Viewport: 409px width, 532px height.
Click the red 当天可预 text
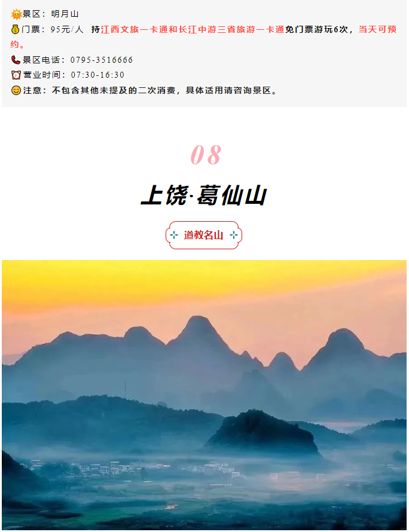pyautogui.click(x=377, y=29)
